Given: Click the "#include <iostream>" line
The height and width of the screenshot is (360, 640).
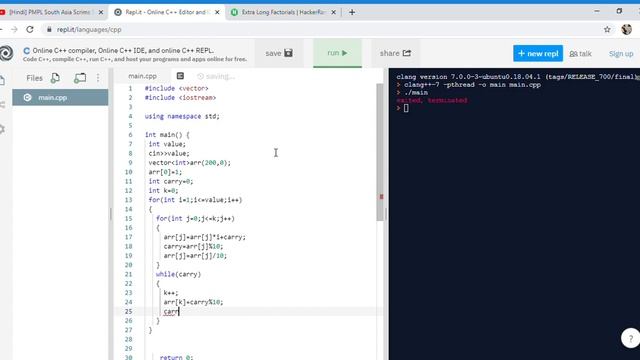Looking at the screenshot, I should [180, 98].
